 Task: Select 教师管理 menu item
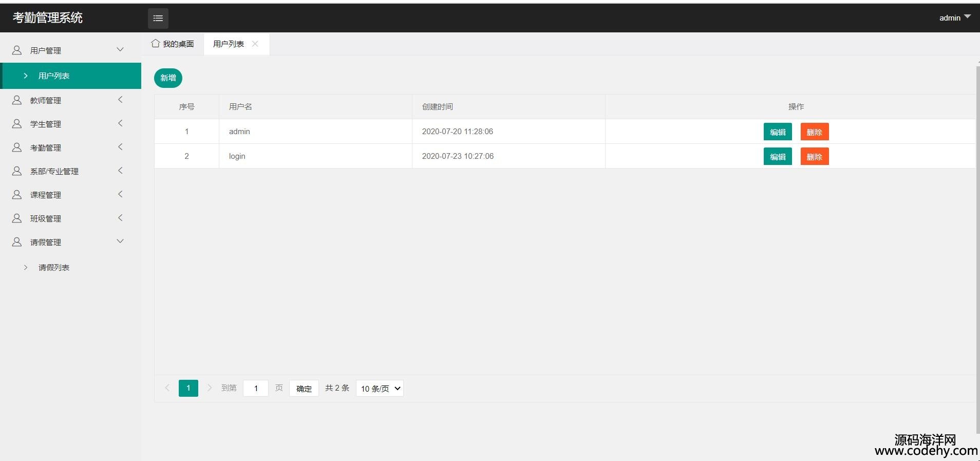71,100
